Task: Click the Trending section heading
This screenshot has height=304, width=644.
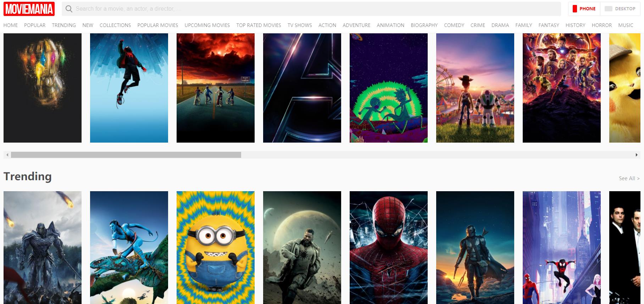Action: [28, 176]
